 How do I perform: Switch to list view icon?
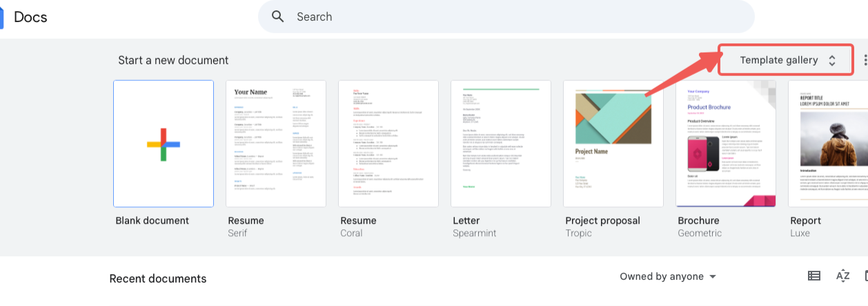[x=814, y=276]
